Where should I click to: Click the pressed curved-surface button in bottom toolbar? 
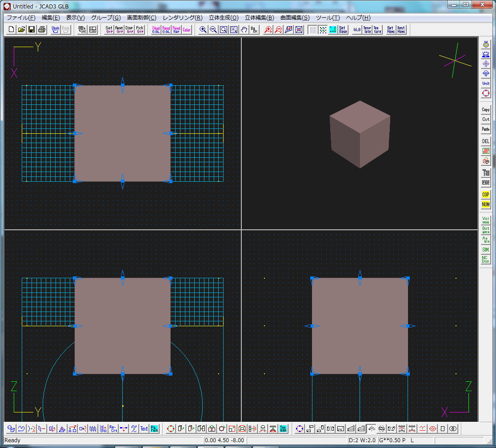(x=372, y=429)
